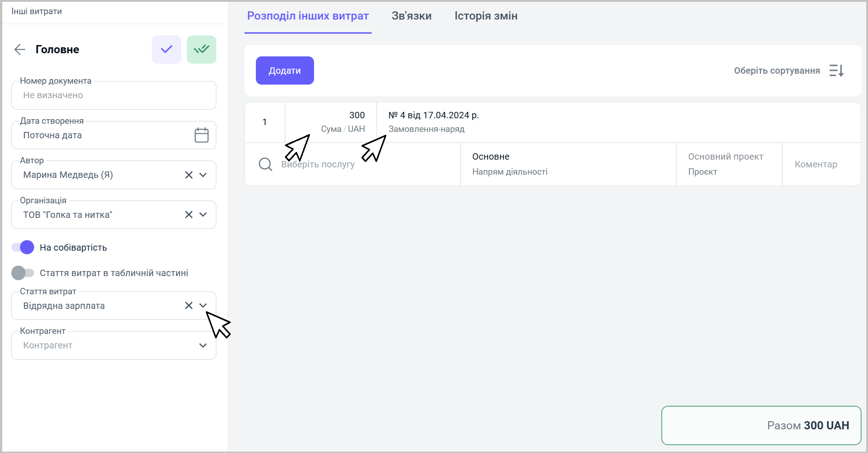
Task: Switch to the Зв'язки tab
Action: [411, 16]
